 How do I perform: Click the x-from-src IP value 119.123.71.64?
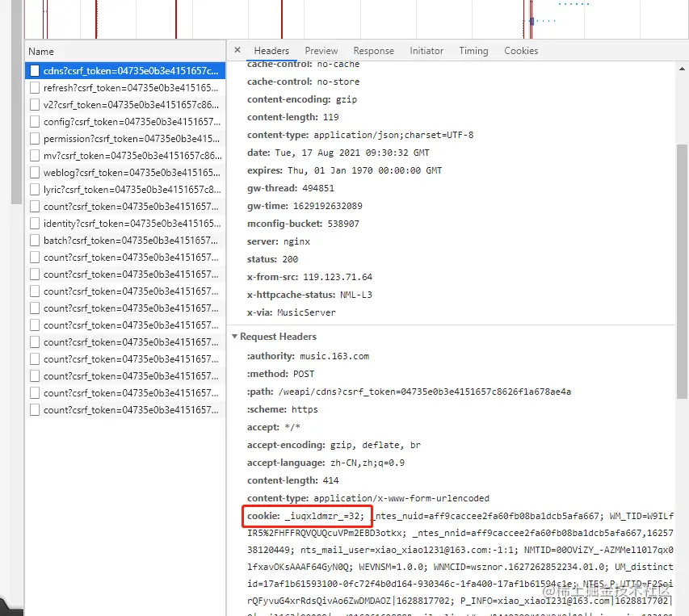click(x=338, y=277)
